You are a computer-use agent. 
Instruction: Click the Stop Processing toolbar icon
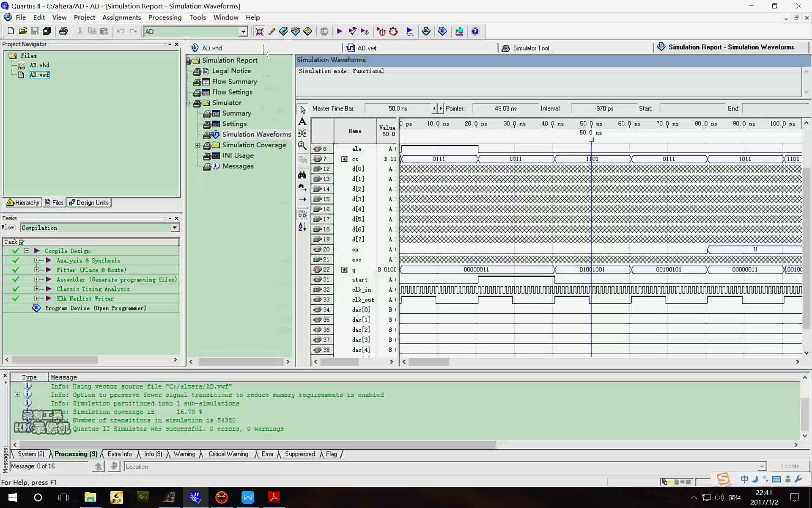point(324,31)
